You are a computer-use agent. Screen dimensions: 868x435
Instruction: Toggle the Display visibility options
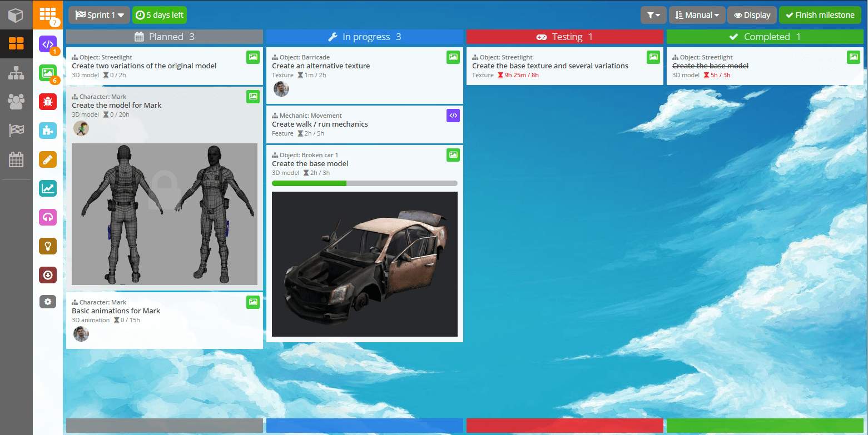tap(752, 15)
